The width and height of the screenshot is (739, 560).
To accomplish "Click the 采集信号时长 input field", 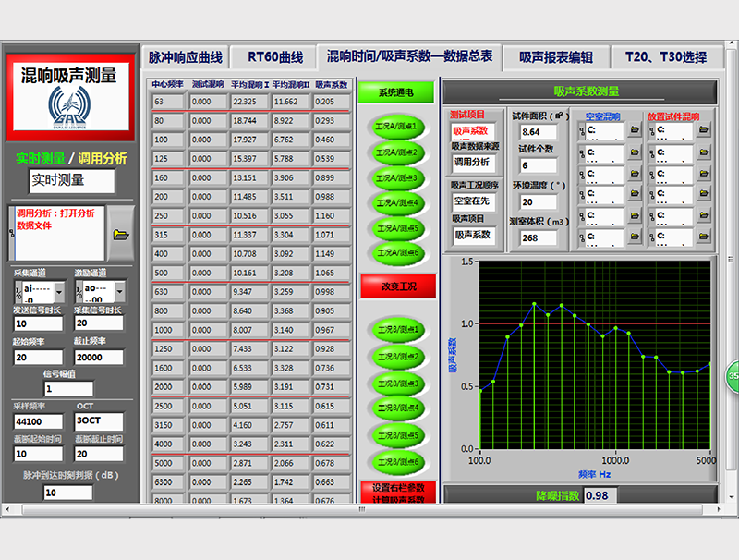I will 99,323.
